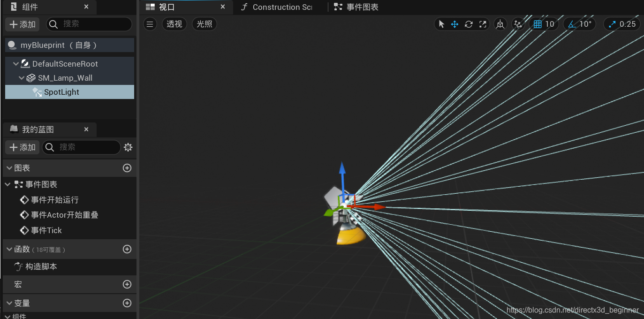Click the SM_Lamp_Wall mesh icon
This screenshot has height=319, width=644.
coord(31,78)
